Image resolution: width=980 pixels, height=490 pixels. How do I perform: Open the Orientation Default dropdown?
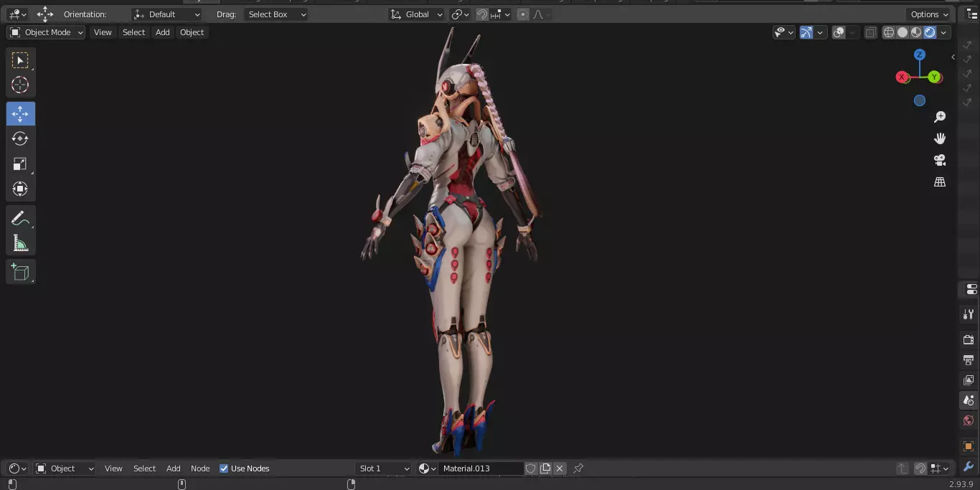[x=167, y=14]
